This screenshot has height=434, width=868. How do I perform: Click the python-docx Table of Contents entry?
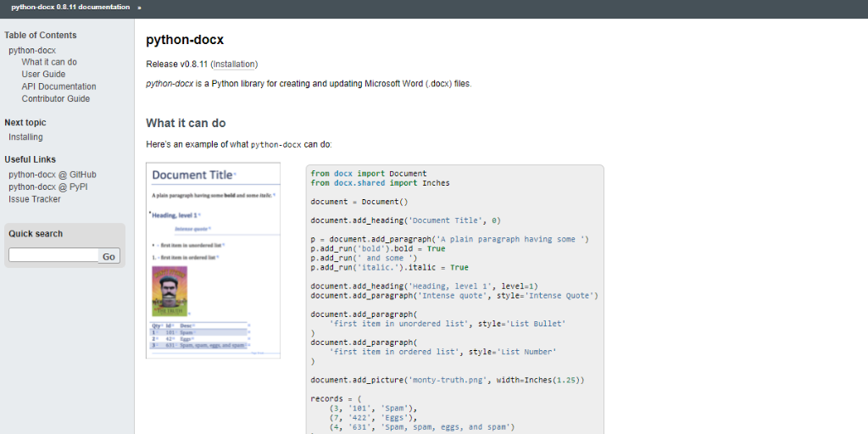pyautogui.click(x=32, y=50)
